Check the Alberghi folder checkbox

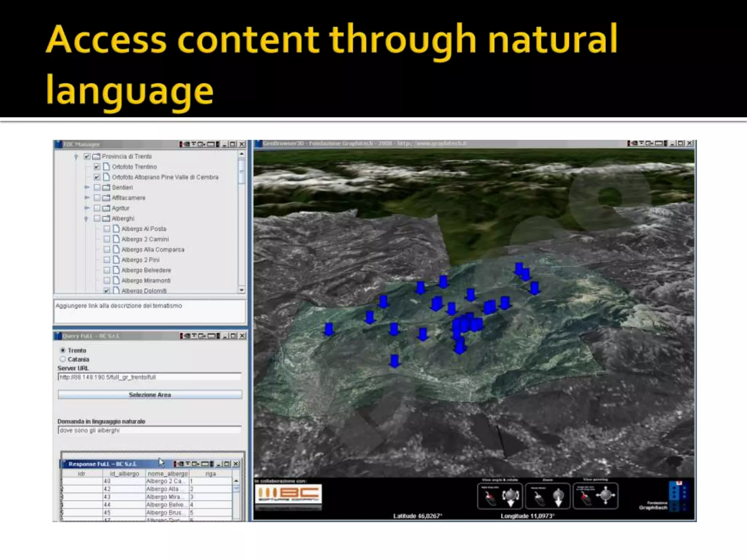pos(97,219)
